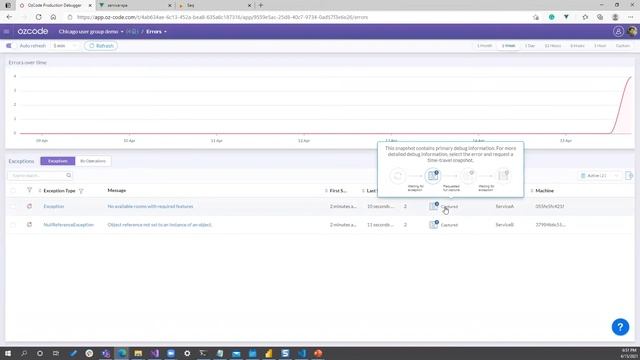Click the highlighted captured step in snapshot tooltip
Image resolution: width=640 pixels, height=360 pixels.
pyautogui.click(x=433, y=176)
